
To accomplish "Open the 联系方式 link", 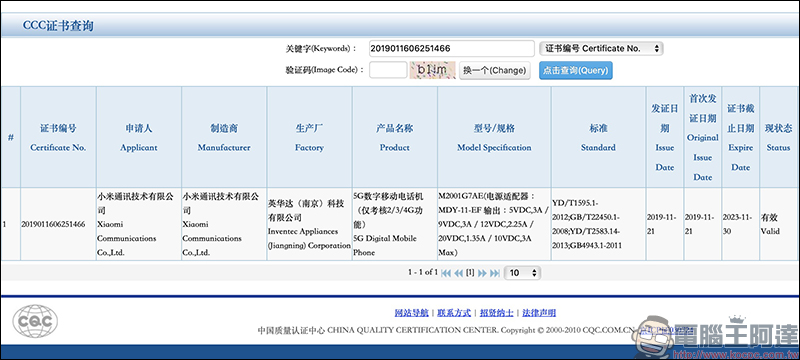I will point(454,313).
